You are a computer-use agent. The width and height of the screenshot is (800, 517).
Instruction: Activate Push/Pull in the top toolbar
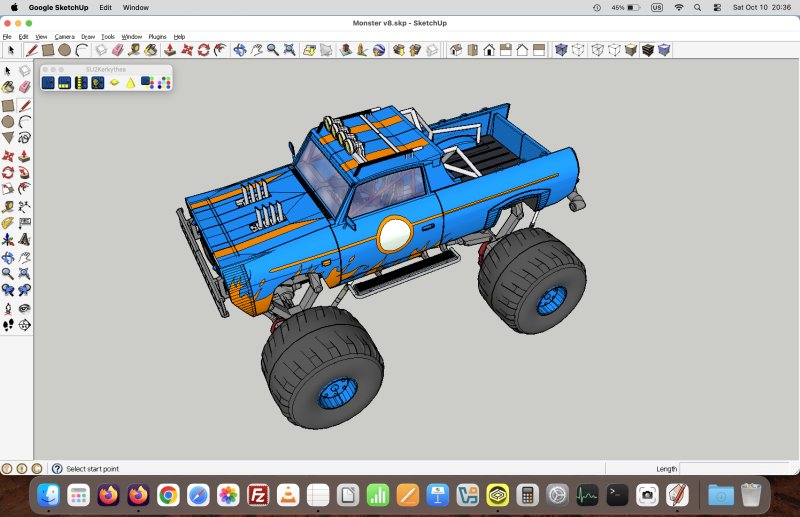click(170, 50)
